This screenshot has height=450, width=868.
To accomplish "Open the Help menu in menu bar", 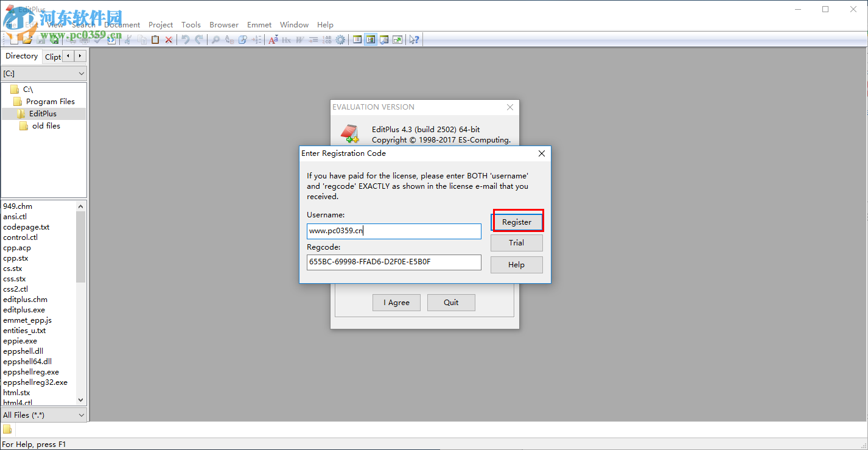I will [x=326, y=25].
